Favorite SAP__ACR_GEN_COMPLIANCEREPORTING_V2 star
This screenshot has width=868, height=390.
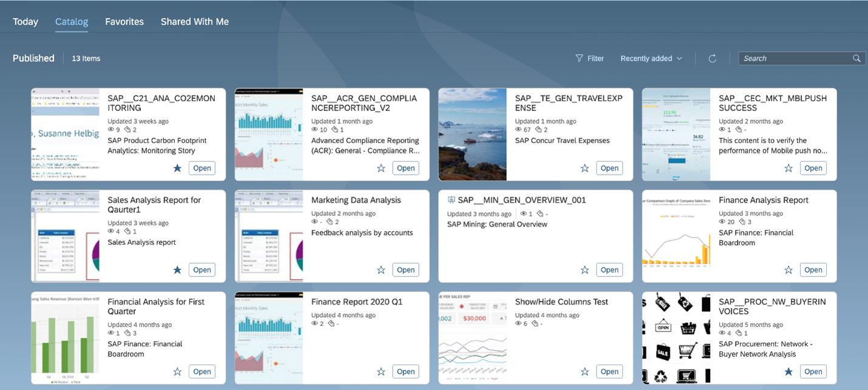click(381, 168)
